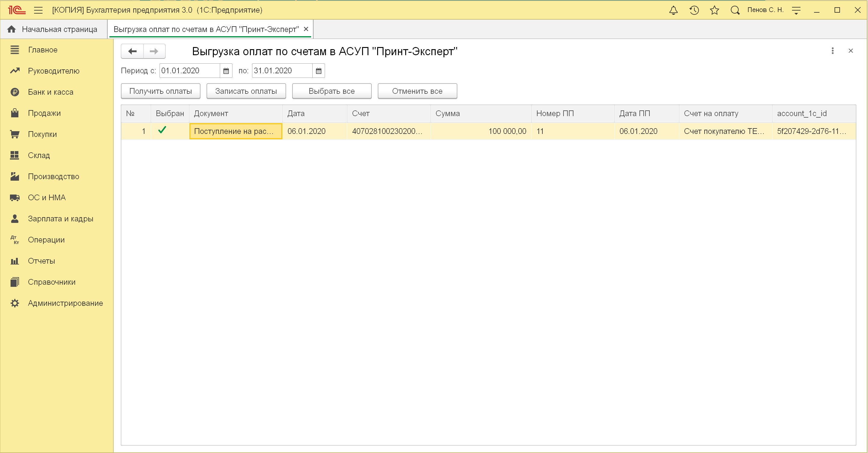Click the Документ column header
868x453 pixels.
coord(235,114)
